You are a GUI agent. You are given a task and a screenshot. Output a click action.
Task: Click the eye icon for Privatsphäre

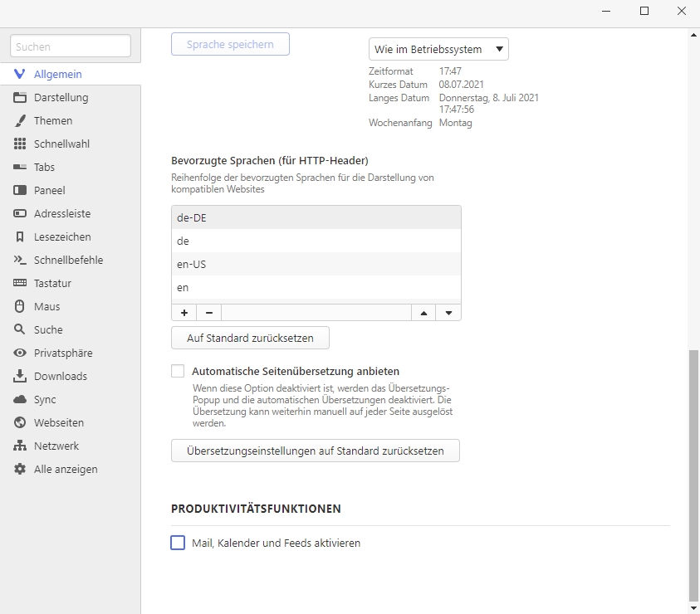tap(20, 353)
